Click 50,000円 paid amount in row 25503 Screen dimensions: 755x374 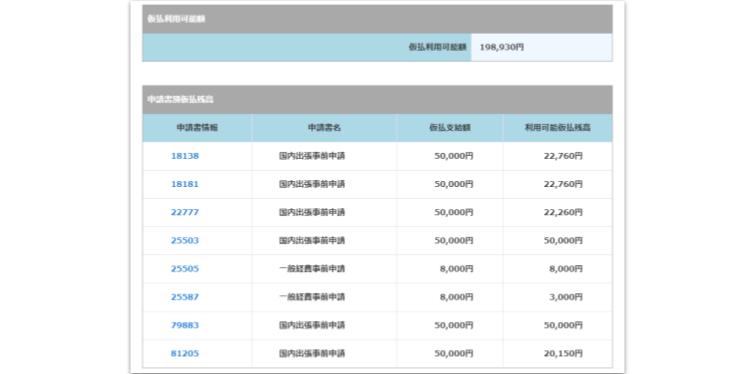tap(454, 241)
